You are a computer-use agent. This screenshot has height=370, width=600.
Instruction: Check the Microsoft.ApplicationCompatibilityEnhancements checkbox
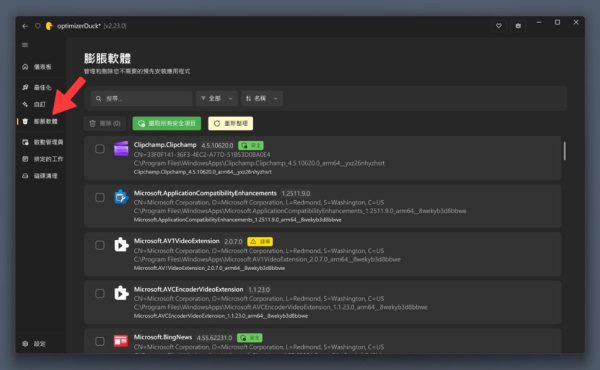[x=100, y=197]
